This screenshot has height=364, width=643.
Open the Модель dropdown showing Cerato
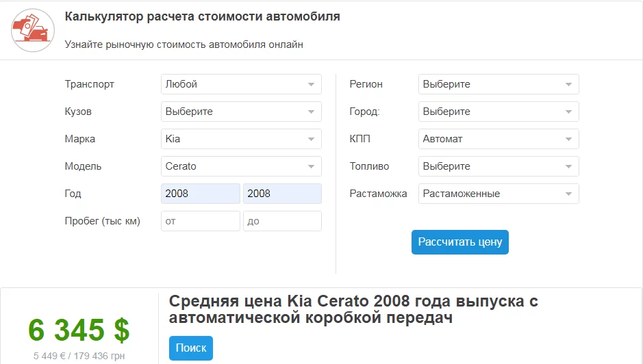pyautogui.click(x=241, y=166)
